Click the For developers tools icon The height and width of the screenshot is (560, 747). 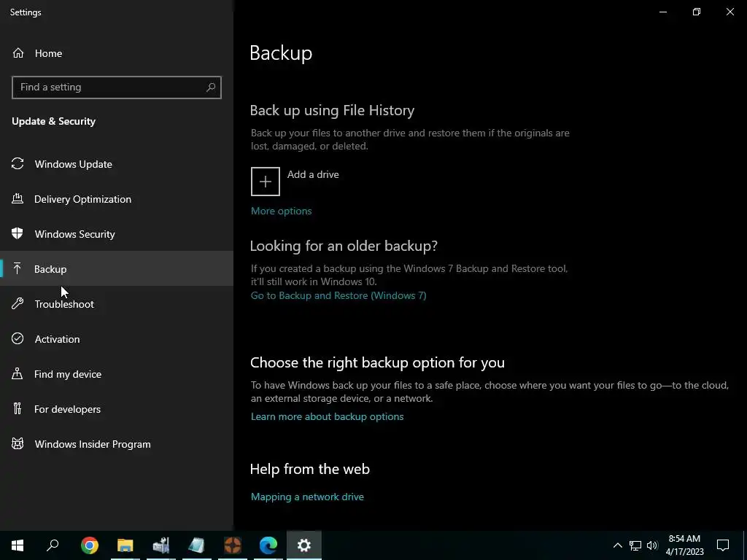[18, 408]
